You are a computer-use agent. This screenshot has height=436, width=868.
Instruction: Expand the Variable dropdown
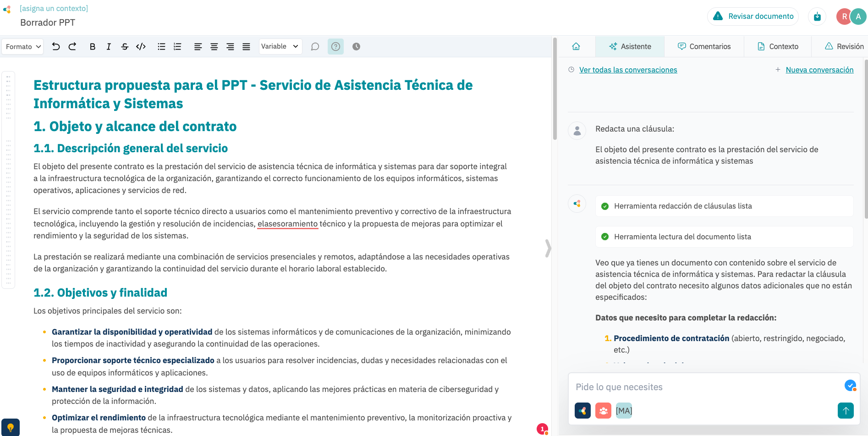click(x=280, y=46)
